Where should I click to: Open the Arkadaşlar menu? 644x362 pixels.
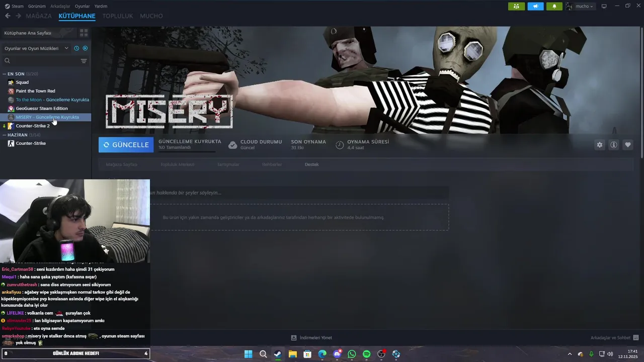tap(60, 6)
